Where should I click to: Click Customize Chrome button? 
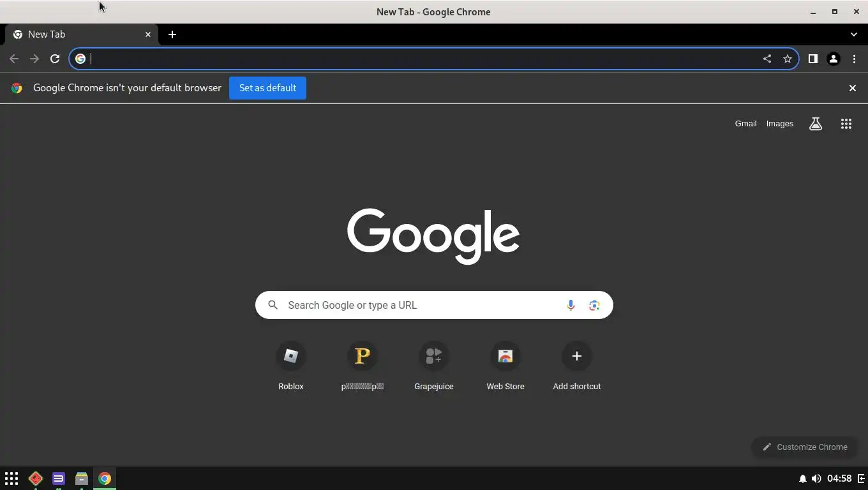(804, 447)
